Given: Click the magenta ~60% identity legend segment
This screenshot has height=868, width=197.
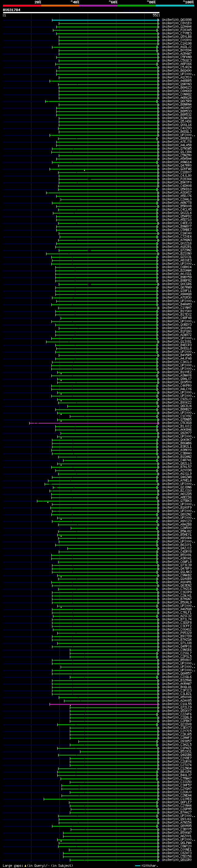Looking at the screenshot, I should [99, 6].
